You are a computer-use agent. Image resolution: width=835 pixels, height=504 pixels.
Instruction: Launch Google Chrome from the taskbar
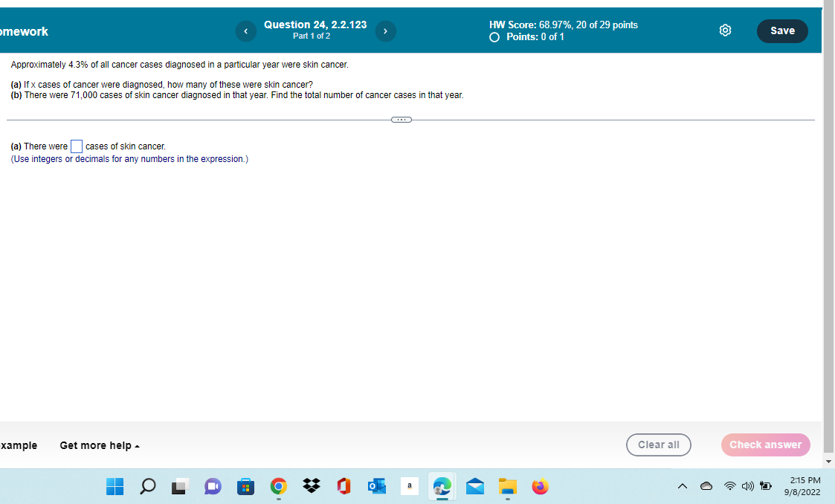(278, 486)
